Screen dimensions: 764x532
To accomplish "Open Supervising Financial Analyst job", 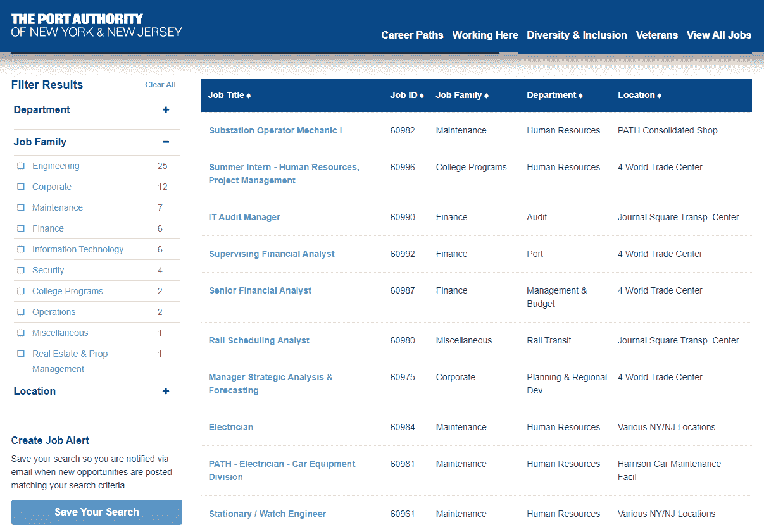I will 272,254.
